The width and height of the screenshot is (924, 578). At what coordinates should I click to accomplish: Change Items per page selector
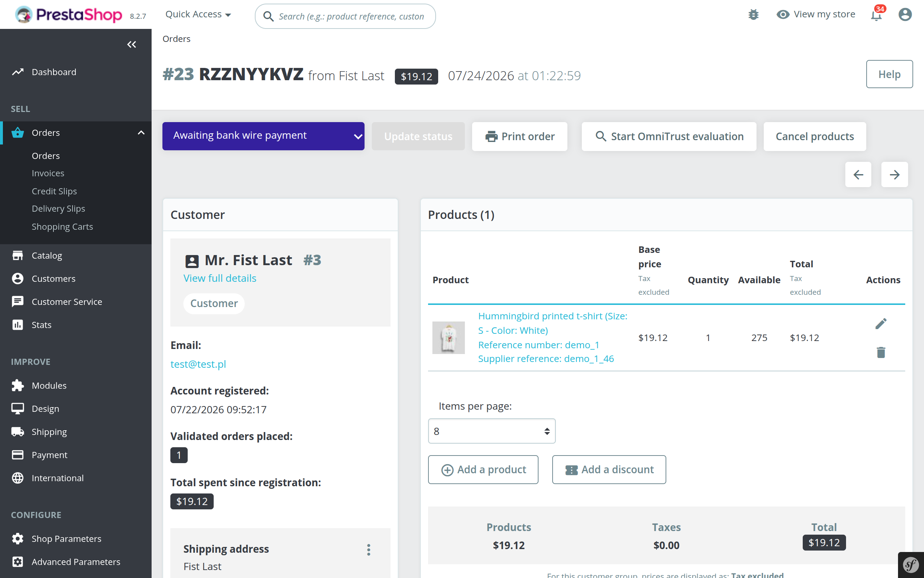click(492, 431)
